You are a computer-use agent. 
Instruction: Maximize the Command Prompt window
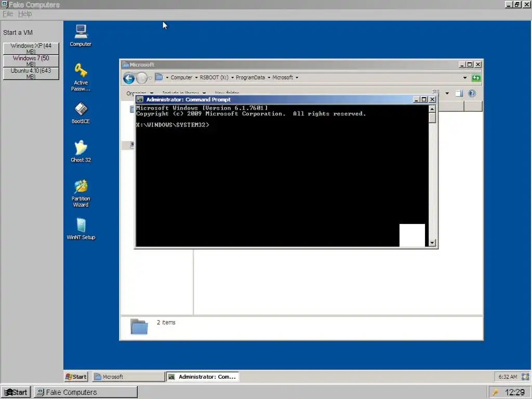(x=424, y=99)
